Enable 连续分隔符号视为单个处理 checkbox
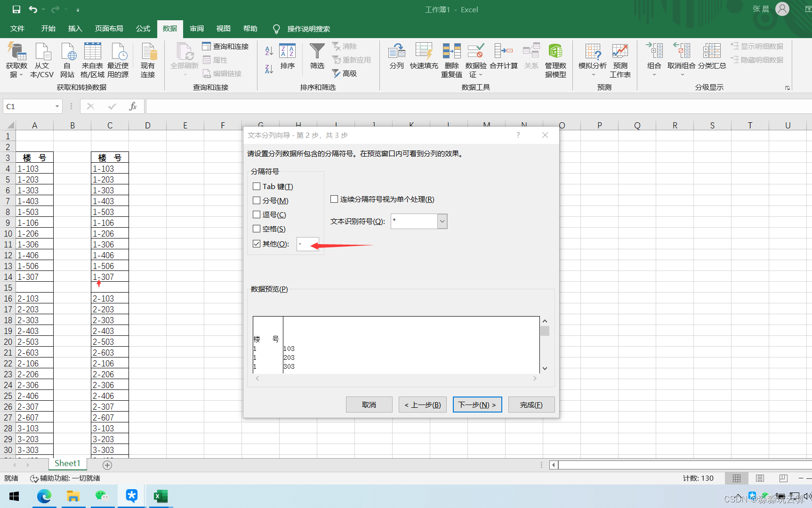Viewport: 812px width, 508px height. (334, 199)
